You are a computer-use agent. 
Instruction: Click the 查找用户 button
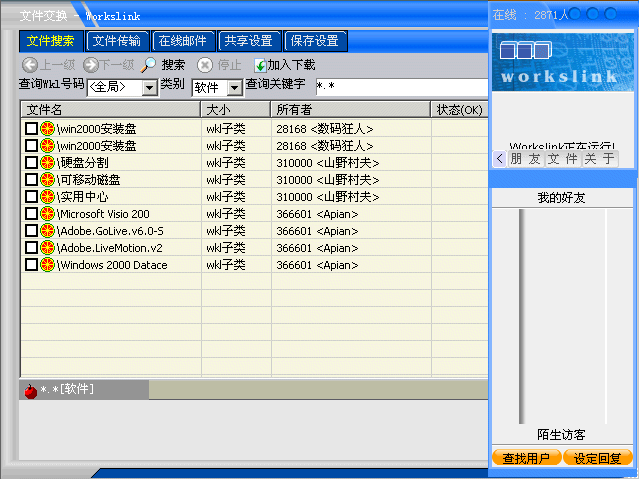click(x=526, y=458)
